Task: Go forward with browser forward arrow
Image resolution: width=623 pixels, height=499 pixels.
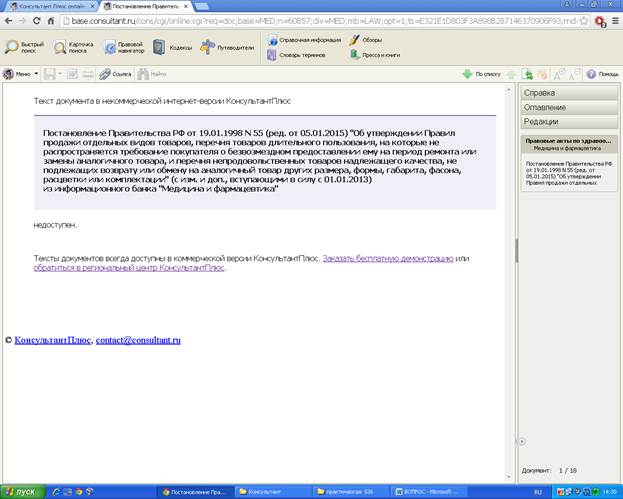Action: coord(22,21)
